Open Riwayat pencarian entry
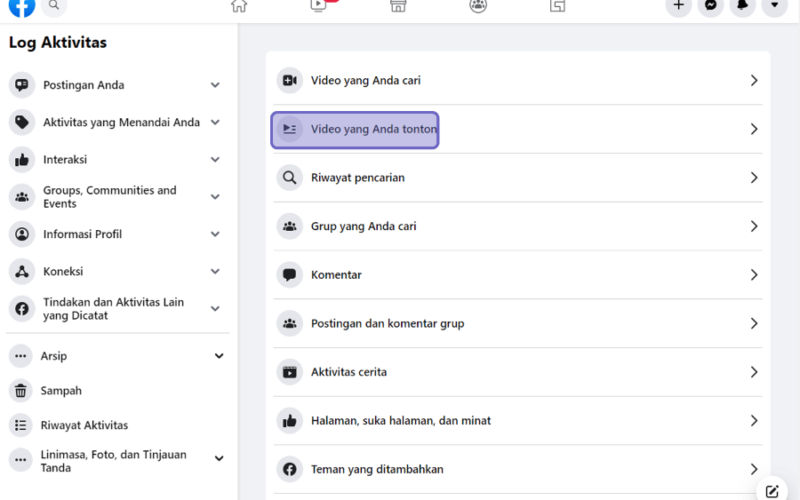800x500 pixels. point(518,178)
